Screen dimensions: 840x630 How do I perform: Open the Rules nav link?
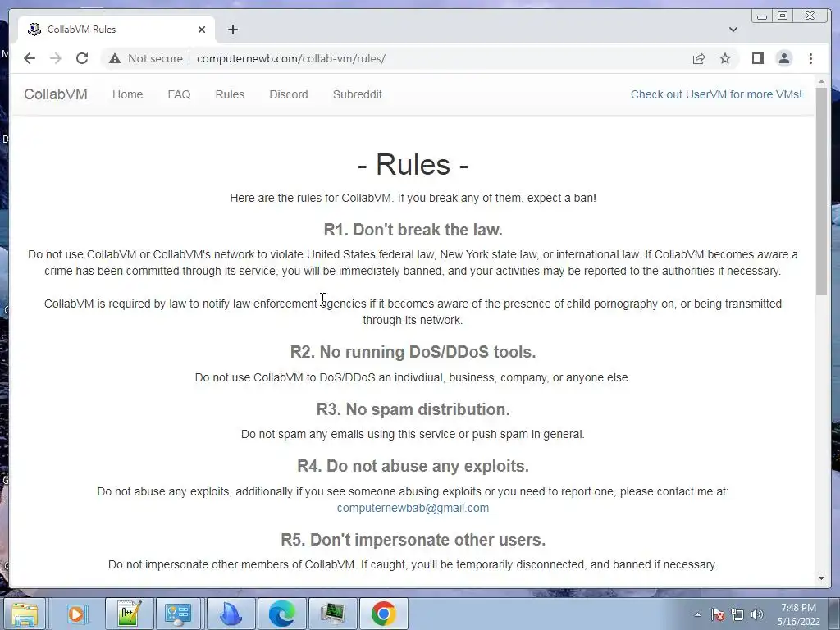pyautogui.click(x=230, y=94)
